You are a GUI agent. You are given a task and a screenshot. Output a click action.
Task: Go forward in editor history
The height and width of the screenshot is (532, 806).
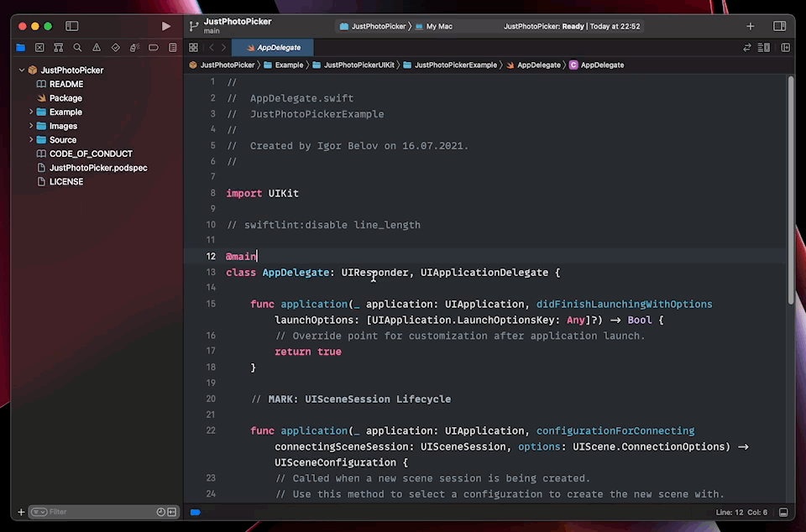[223, 47]
